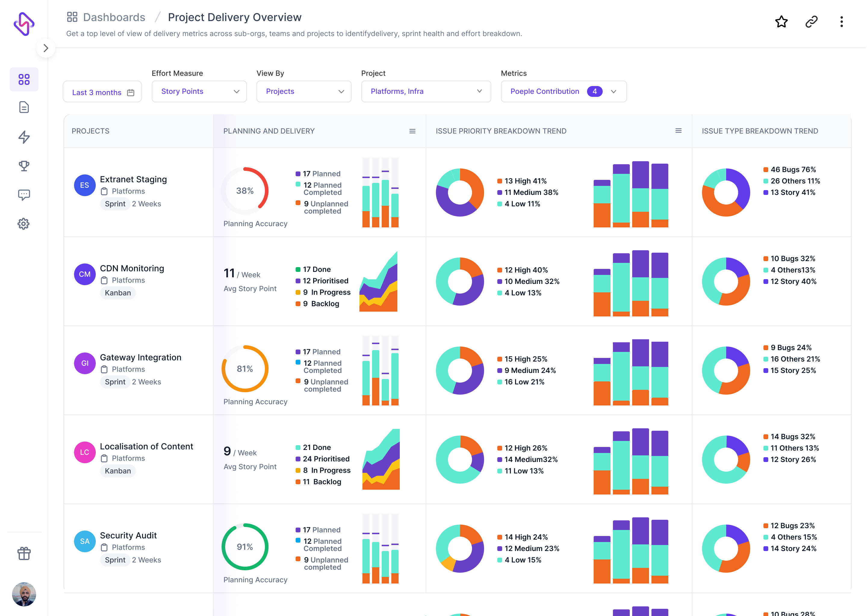Open the Dashboards grid icon in the sidebar
Viewport: 867px width, 616px height.
[24, 79]
